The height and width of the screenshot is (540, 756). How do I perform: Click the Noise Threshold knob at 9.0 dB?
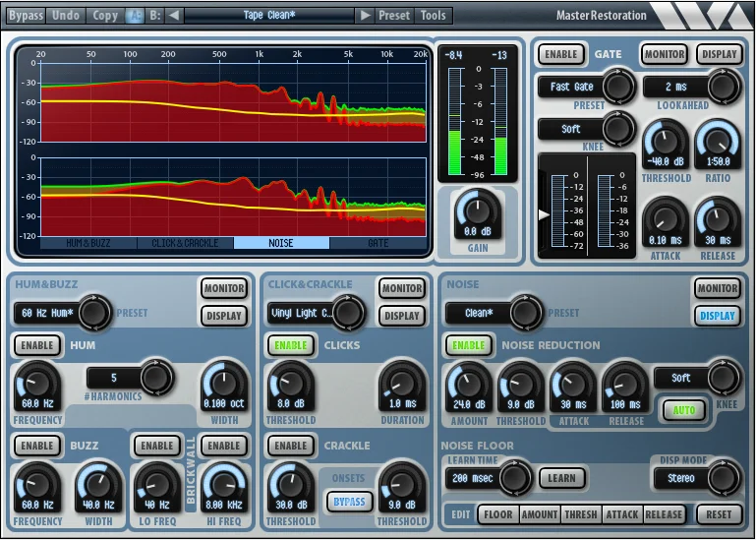point(521,385)
